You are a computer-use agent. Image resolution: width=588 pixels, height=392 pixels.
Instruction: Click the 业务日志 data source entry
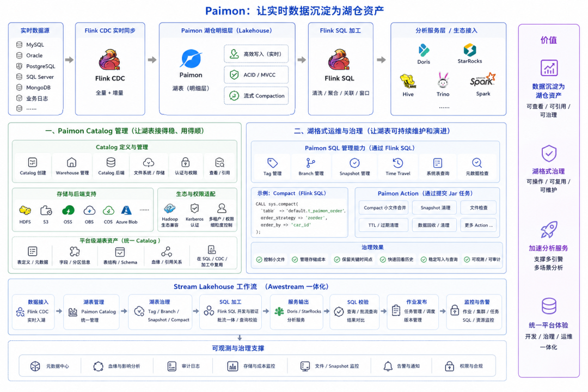[x=32, y=99]
